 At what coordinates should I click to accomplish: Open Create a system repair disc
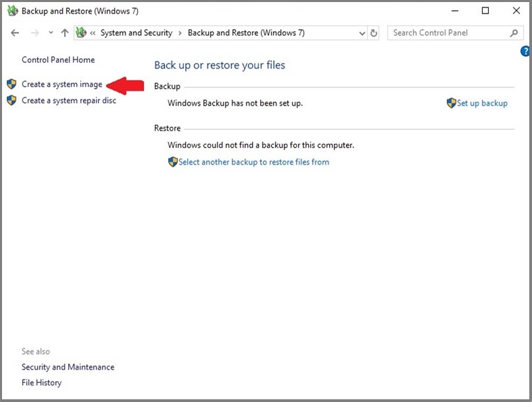tap(68, 101)
